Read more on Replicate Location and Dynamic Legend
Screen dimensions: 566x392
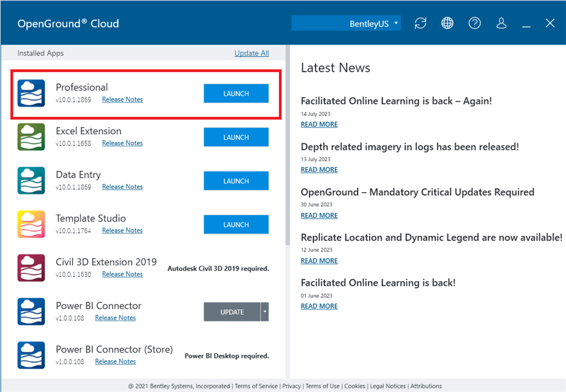pyautogui.click(x=319, y=261)
